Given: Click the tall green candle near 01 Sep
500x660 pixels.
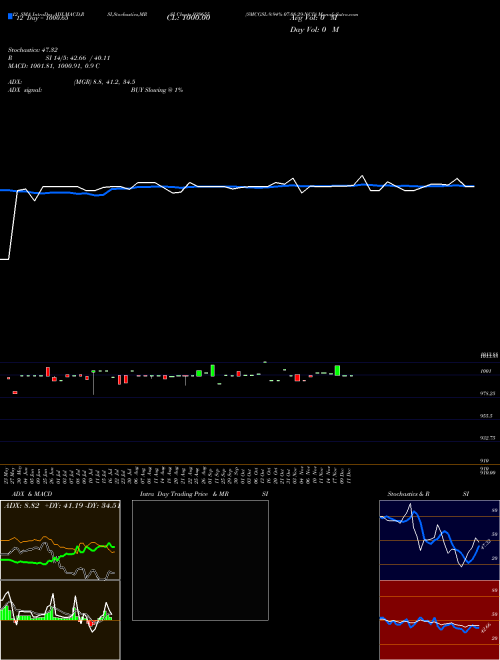Looking at the screenshot, I should coord(213,370).
